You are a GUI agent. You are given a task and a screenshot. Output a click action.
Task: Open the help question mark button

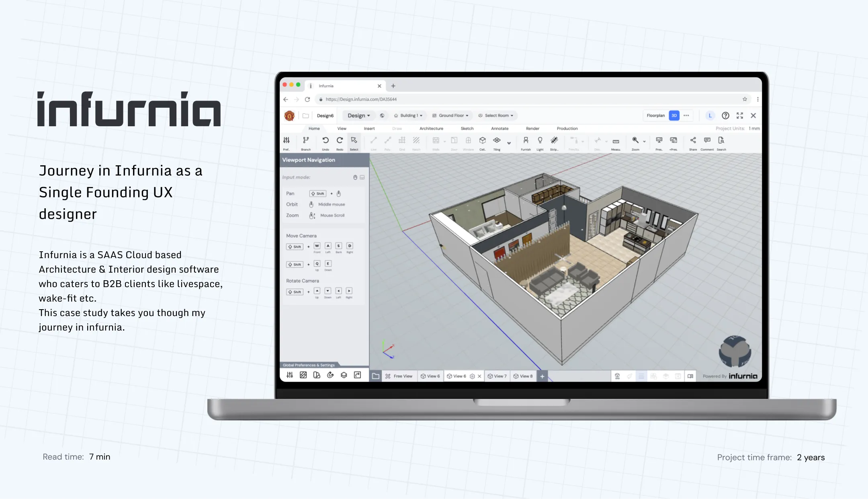click(725, 116)
